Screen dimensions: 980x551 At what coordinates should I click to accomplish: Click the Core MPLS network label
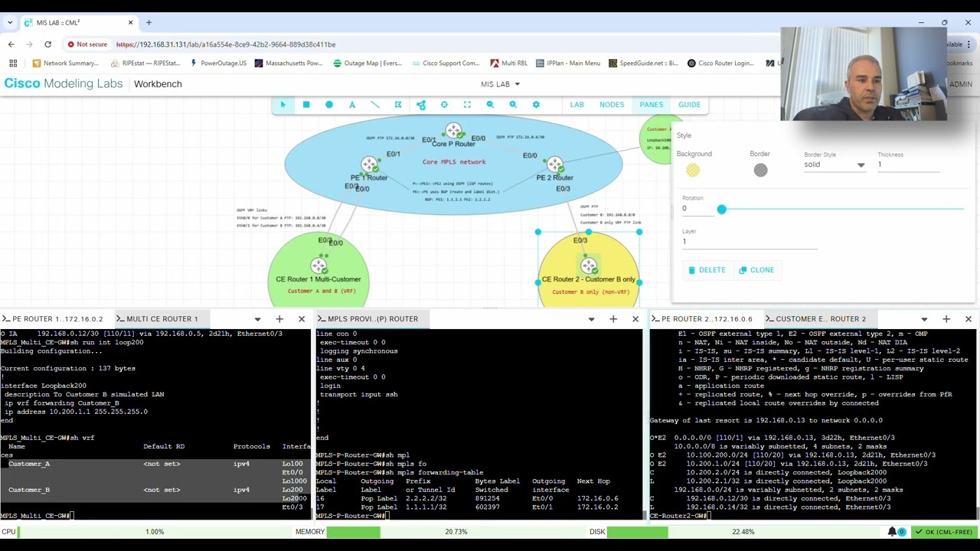point(454,161)
